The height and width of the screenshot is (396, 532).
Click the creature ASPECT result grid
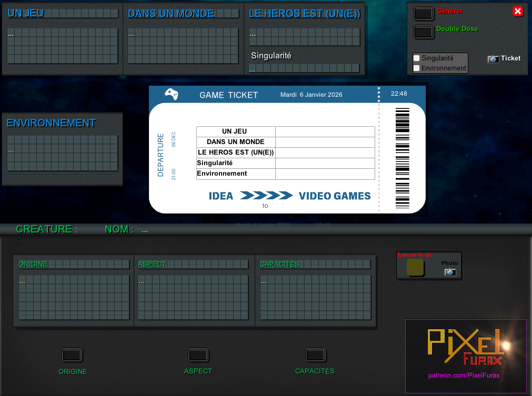[x=194, y=298]
